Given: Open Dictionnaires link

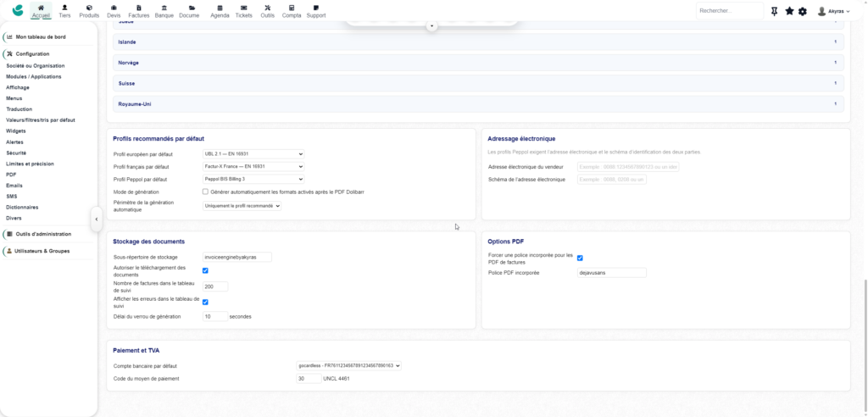Looking at the screenshot, I should click(x=22, y=207).
